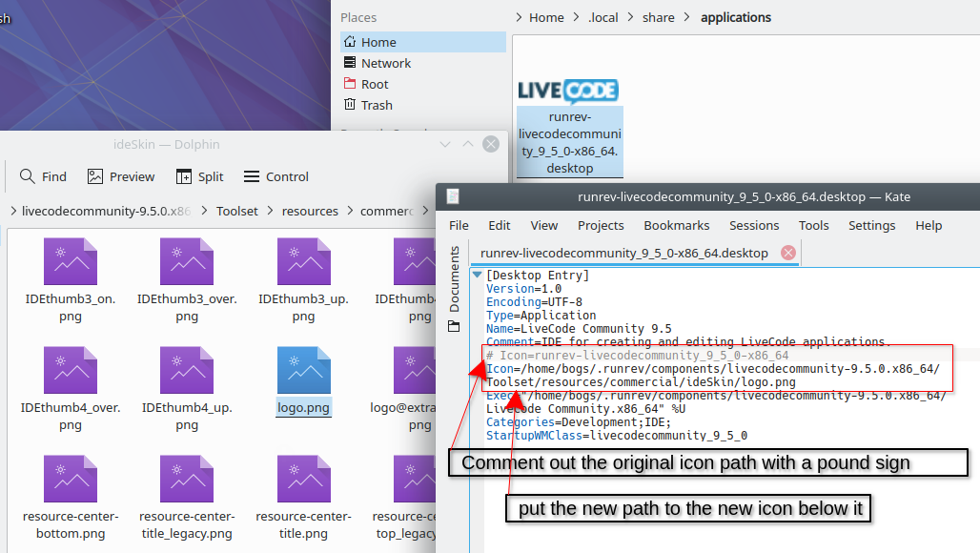980x553 pixels.
Task: Click applications breadcrumb in path bar
Action: pos(736,17)
